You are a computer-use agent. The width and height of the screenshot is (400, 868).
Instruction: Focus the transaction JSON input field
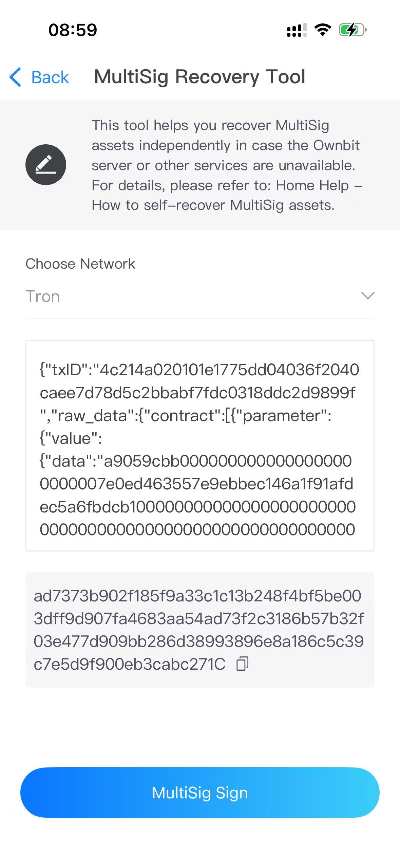(x=200, y=445)
